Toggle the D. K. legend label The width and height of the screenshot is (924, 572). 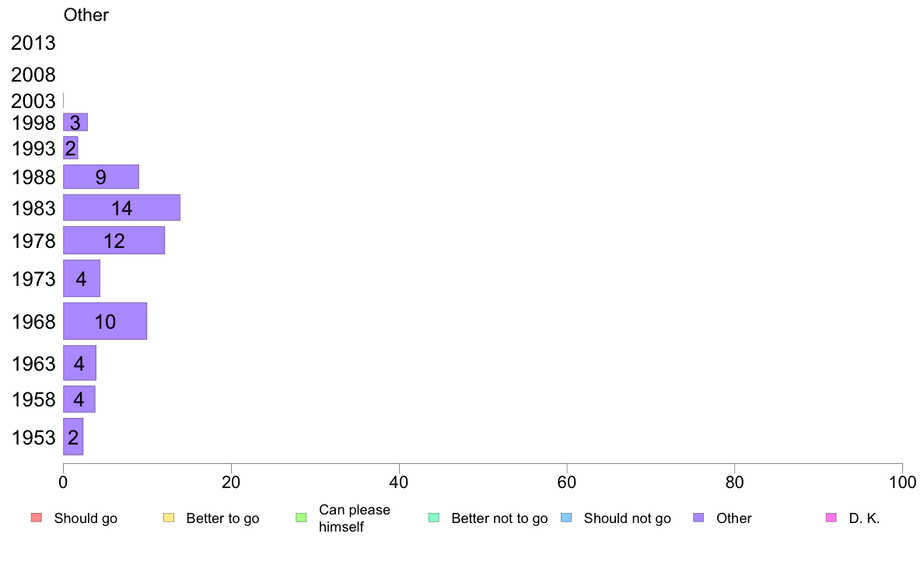(x=864, y=518)
